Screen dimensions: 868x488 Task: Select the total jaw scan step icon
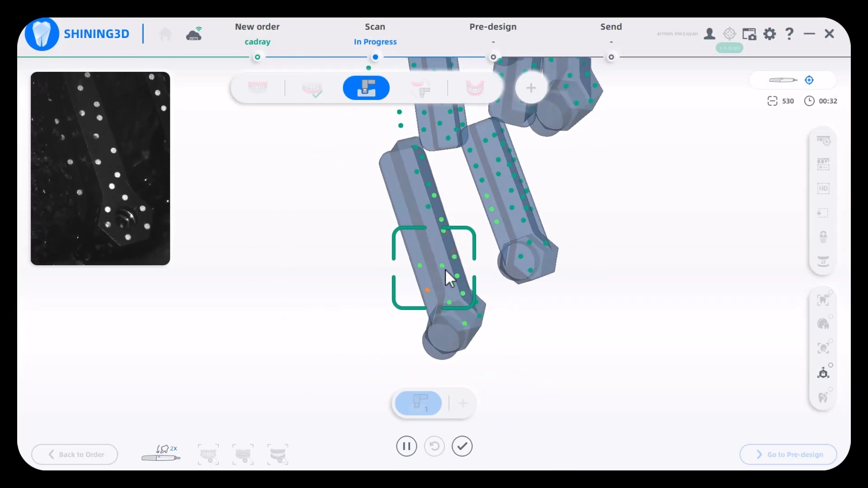[x=475, y=88]
